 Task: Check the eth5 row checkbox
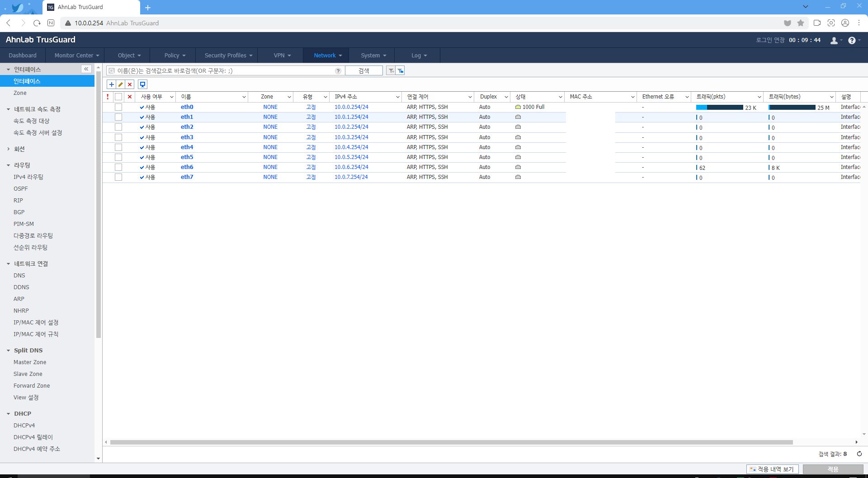point(118,157)
